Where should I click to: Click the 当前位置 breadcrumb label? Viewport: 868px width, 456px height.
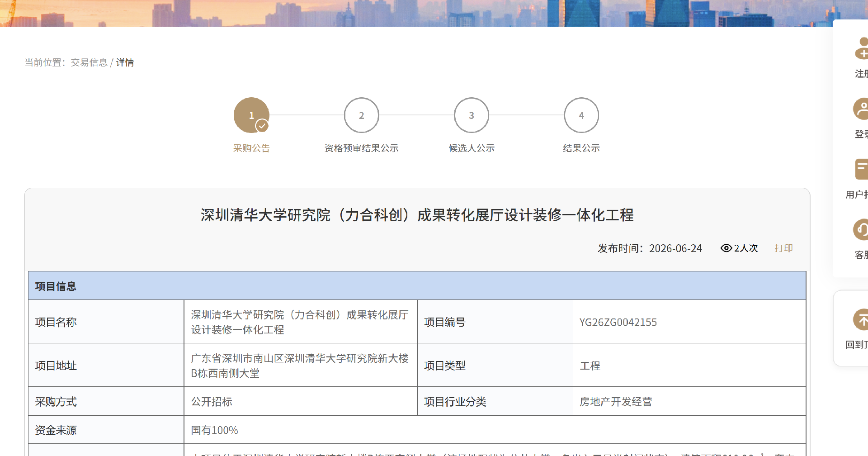click(x=45, y=62)
